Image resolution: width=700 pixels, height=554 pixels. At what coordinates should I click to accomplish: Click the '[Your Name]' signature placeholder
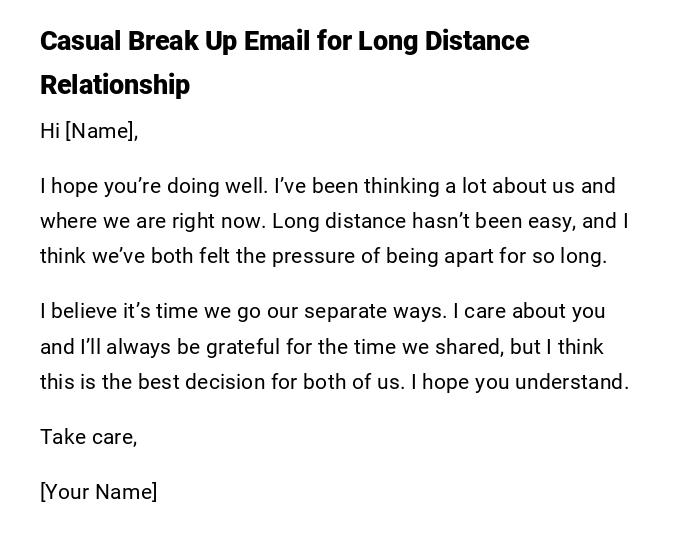tap(98, 492)
